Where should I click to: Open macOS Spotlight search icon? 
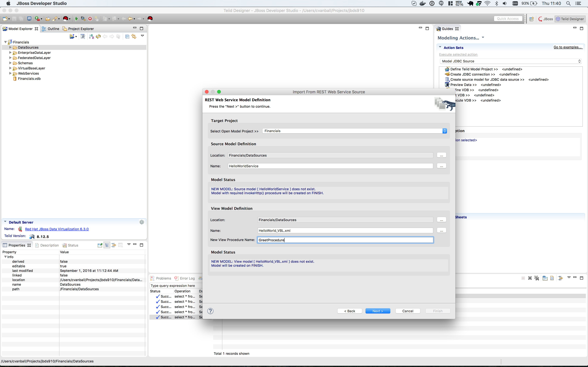pyautogui.click(x=568, y=3)
